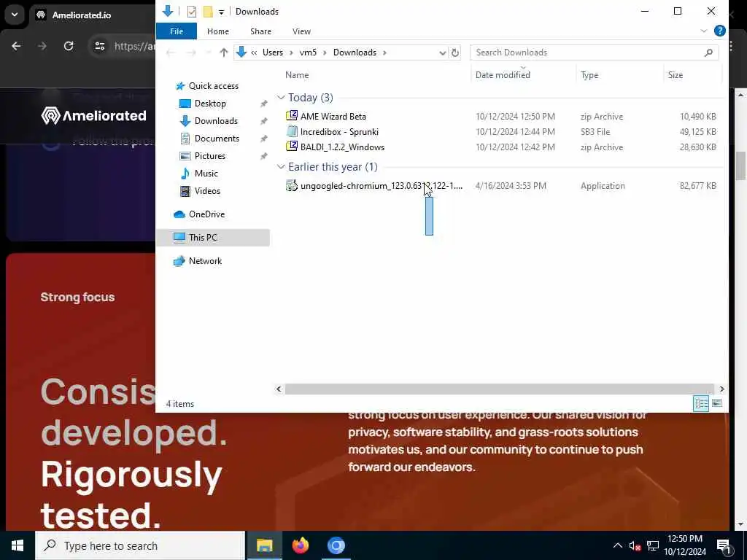
Task: Open the File menu in Explorer
Action: coord(177,31)
